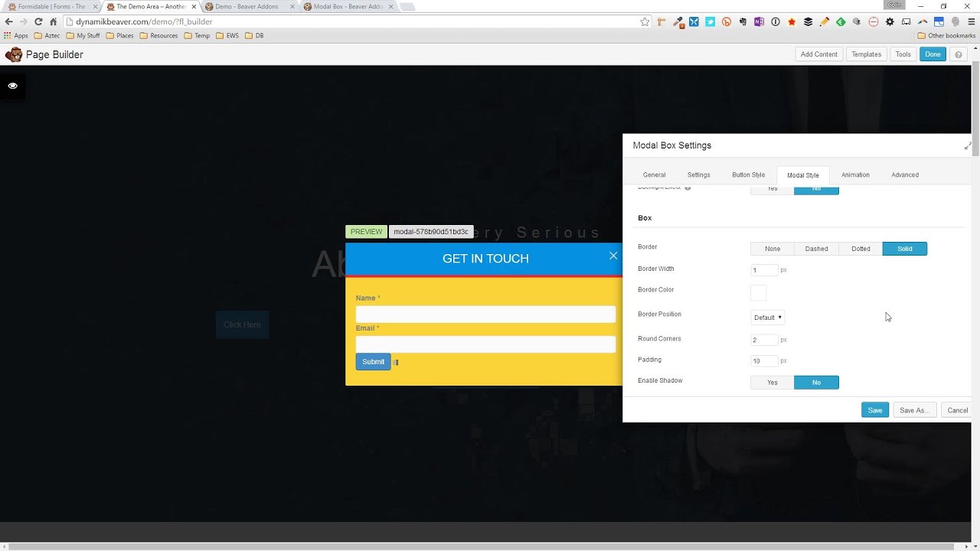Click the blue window extension icon

939,22
